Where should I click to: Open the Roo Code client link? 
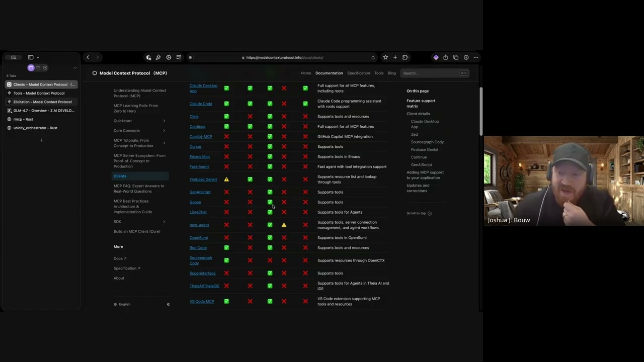[x=198, y=248]
